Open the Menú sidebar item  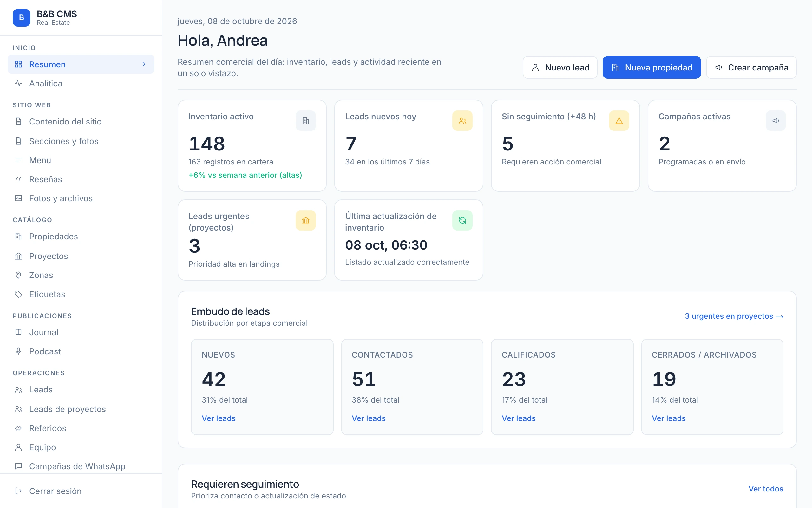[x=81, y=160]
